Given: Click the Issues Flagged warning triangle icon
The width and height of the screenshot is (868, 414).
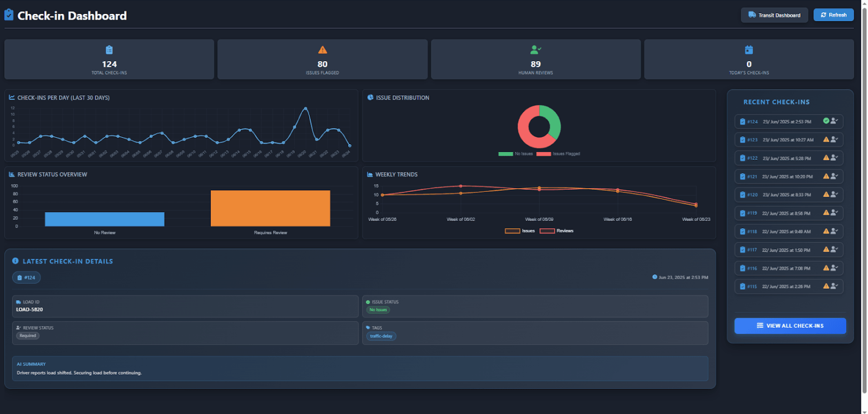Looking at the screenshot, I should click(323, 50).
